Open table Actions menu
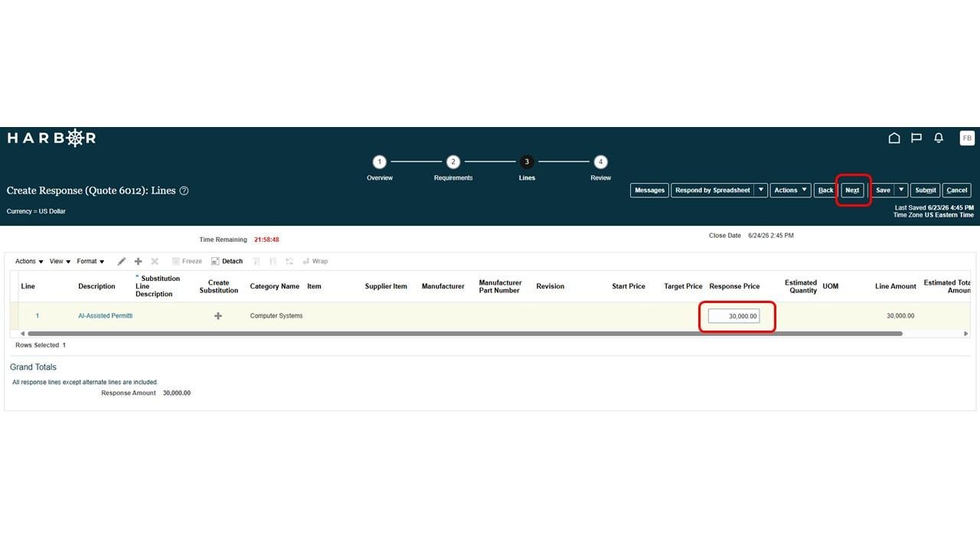 [x=29, y=261]
